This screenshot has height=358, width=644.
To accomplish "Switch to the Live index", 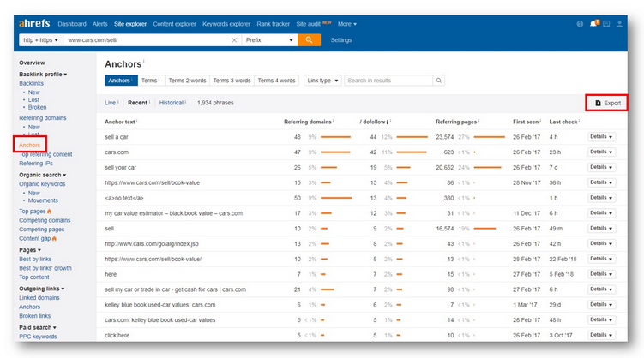I will point(110,103).
